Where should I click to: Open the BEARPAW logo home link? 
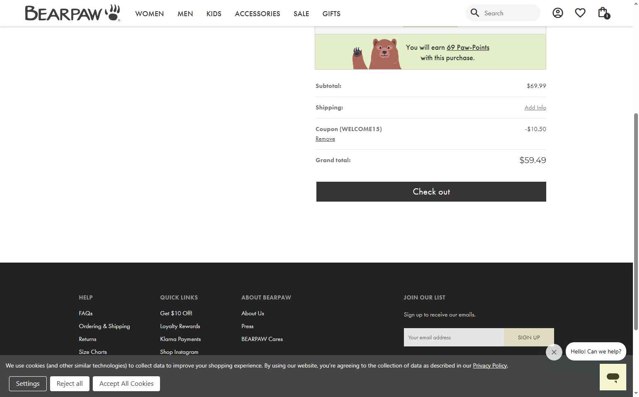pyautogui.click(x=73, y=13)
